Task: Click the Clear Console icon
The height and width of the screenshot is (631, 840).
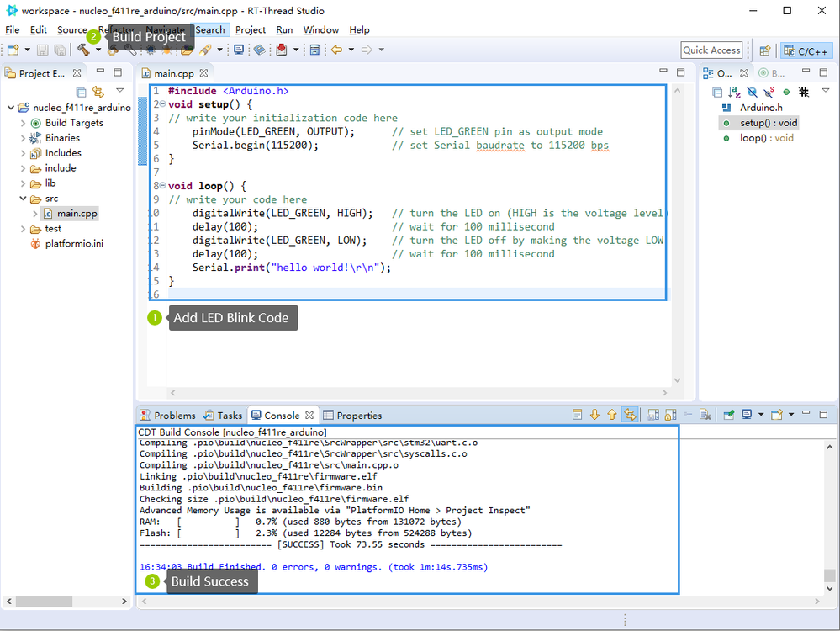Action: (705, 415)
